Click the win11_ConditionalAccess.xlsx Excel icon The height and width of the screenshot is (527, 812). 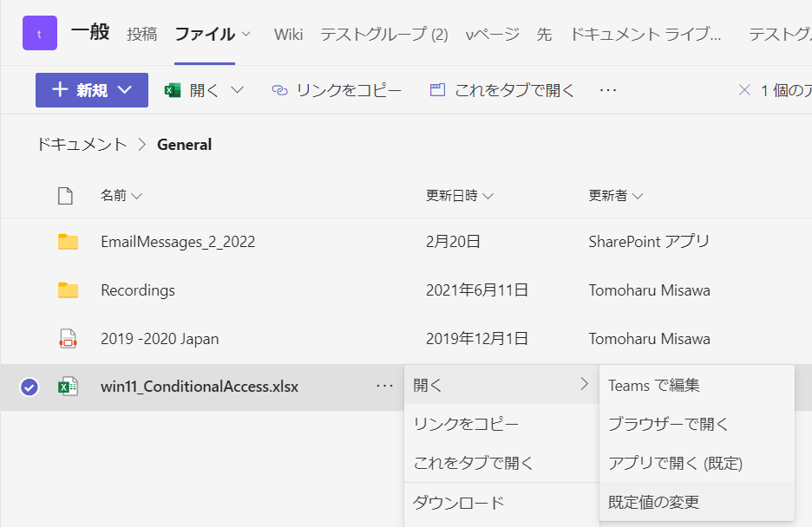(x=68, y=387)
